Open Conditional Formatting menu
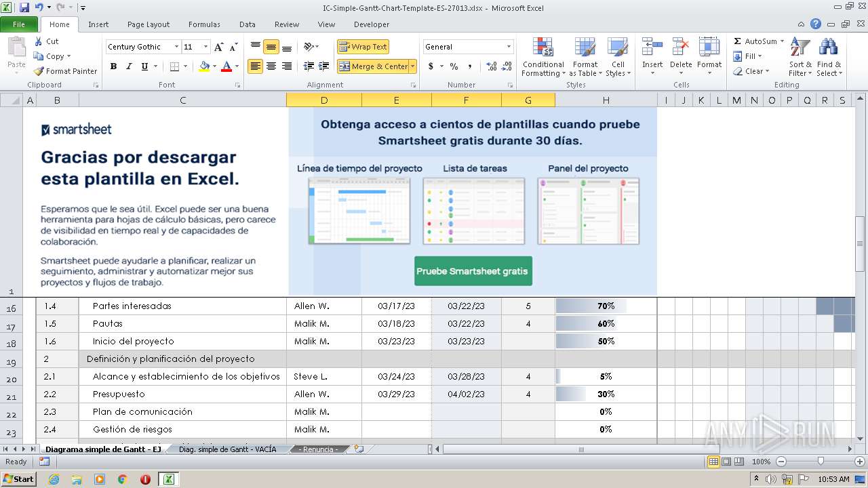868x488 pixels. [543, 57]
